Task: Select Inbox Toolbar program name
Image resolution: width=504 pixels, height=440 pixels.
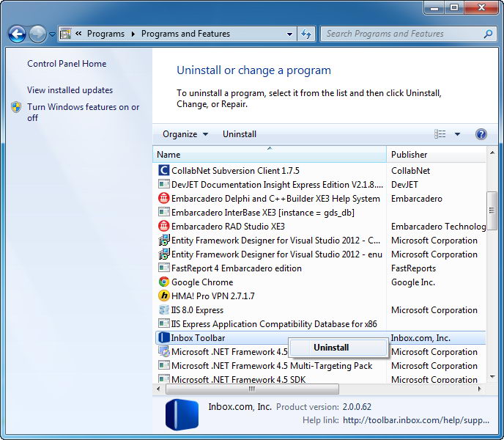Action: pyautogui.click(x=198, y=338)
